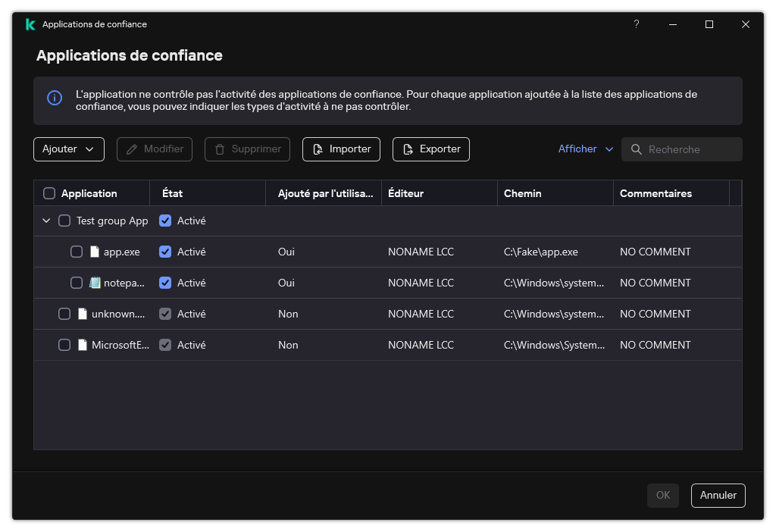Open the Afficher dropdown
Image resolution: width=776 pixels, height=532 pixels.
(x=584, y=149)
